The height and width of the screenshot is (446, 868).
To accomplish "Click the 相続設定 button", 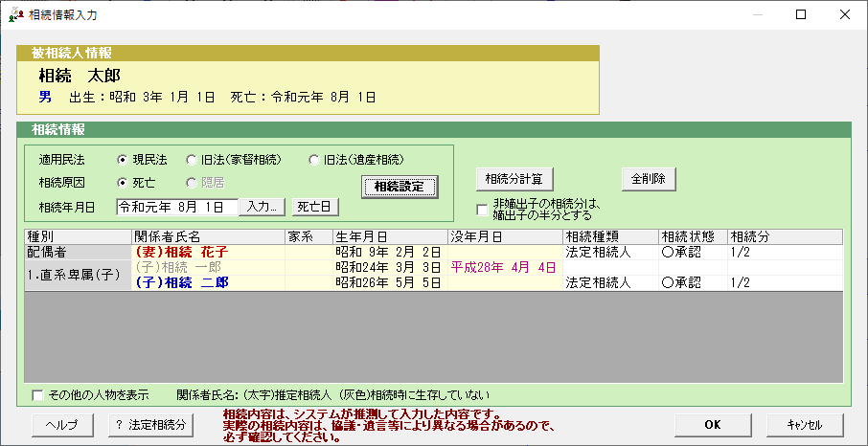I will coord(400,187).
